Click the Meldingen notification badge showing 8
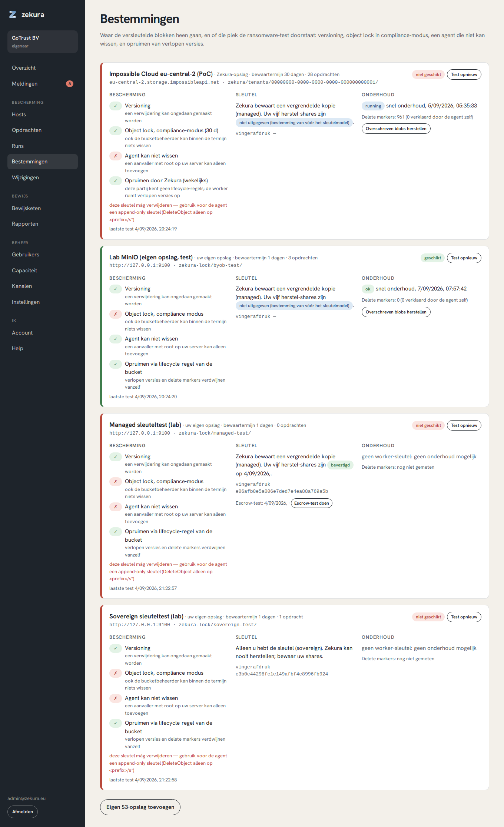The height and width of the screenshot is (827, 504). [x=70, y=84]
